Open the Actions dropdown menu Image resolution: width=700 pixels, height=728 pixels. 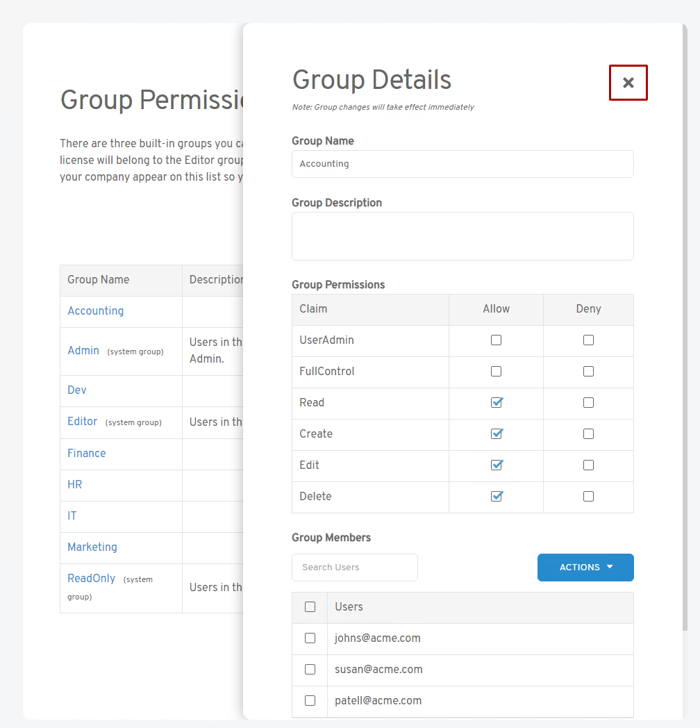point(585,568)
